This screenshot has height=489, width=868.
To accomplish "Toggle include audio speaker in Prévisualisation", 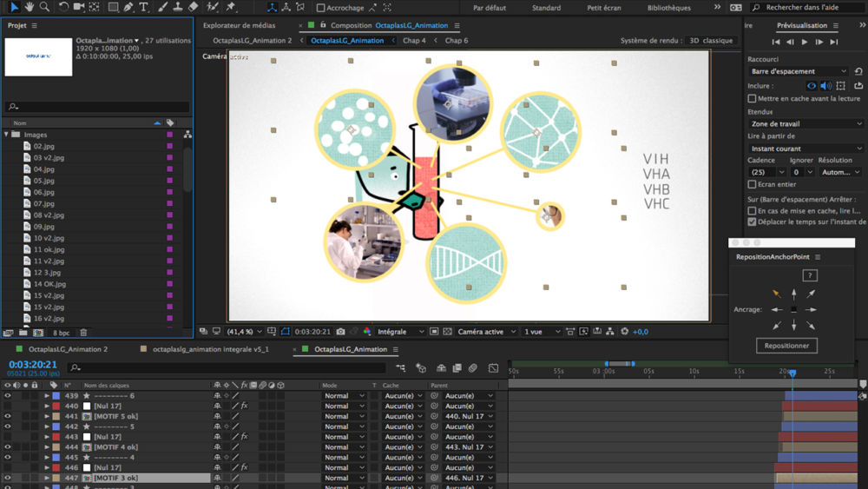I will click(826, 86).
